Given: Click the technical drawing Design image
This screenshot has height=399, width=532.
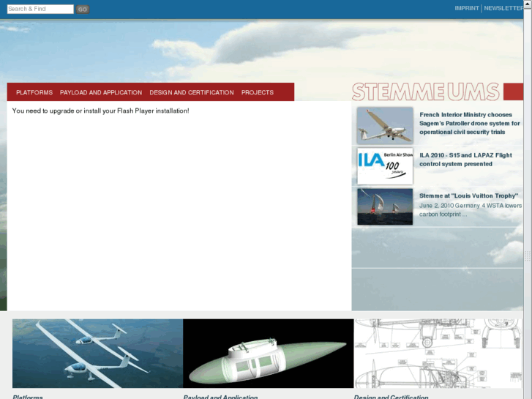Looking at the screenshot, I should 438,353.
